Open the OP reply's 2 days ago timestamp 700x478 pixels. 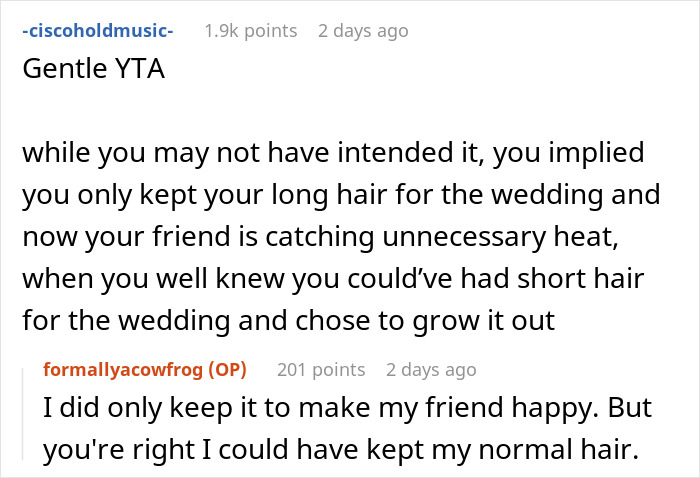tap(431, 370)
